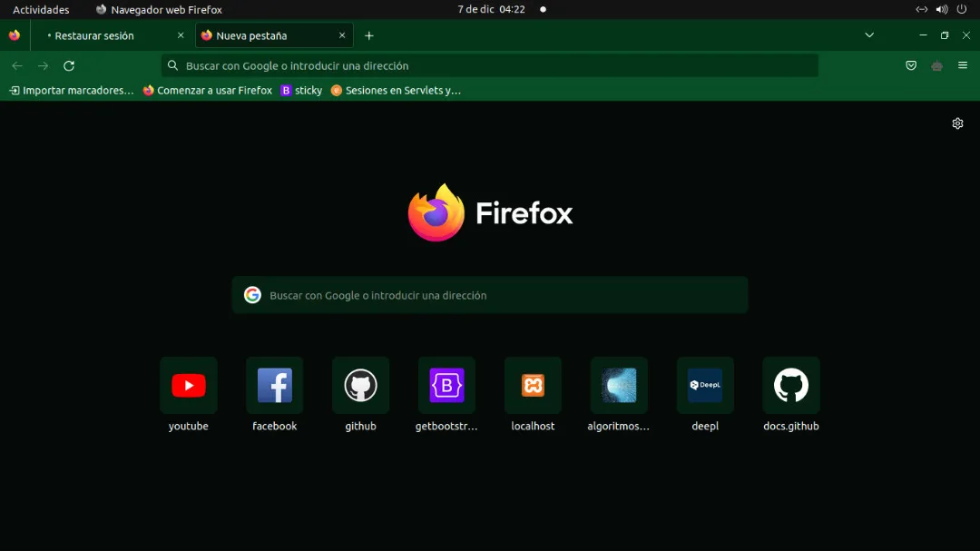The height and width of the screenshot is (551, 980).
Task: Go forward to next page arrow
Action: click(44, 65)
